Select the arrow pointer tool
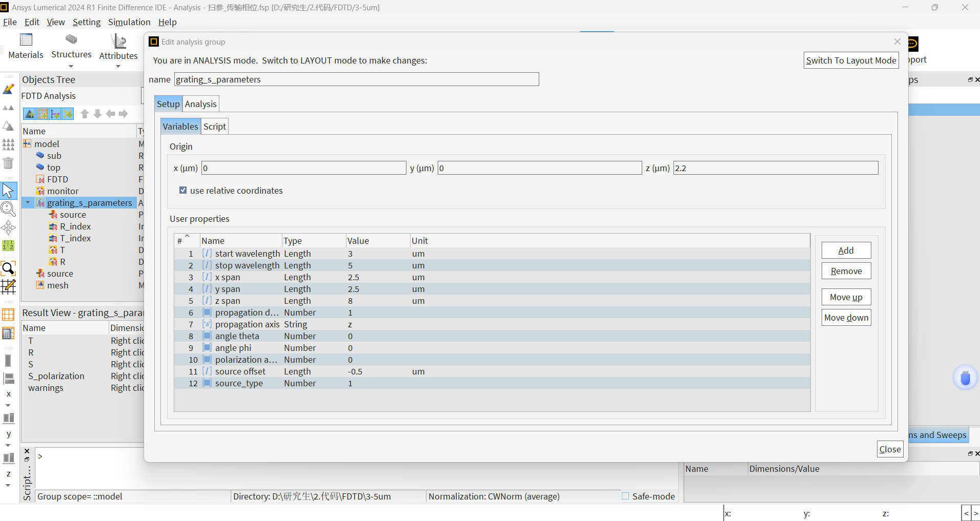 pos(8,191)
